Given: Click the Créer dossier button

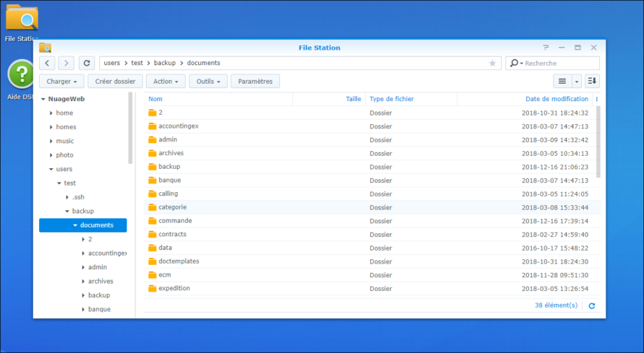Looking at the screenshot, I should [x=116, y=81].
